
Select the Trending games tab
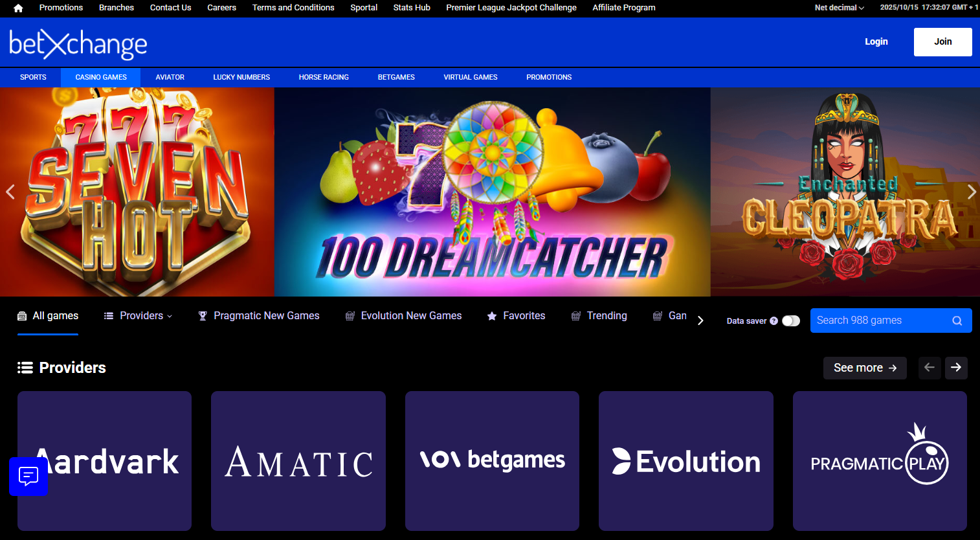[599, 316]
